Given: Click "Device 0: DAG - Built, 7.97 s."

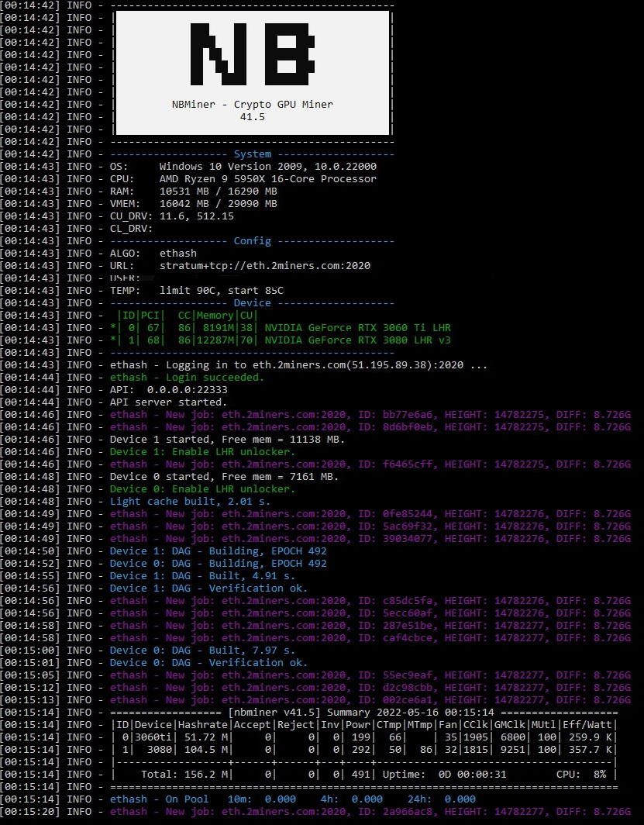Looking at the screenshot, I should (202, 651).
